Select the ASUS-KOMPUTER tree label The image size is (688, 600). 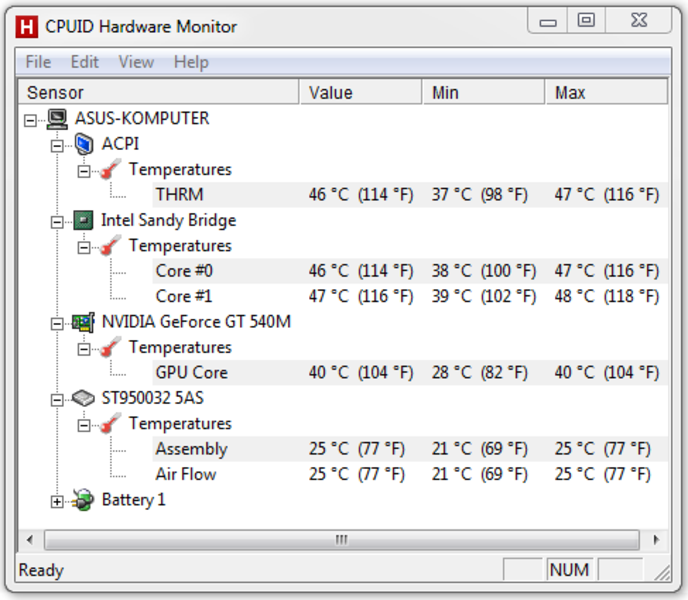[142, 119]
